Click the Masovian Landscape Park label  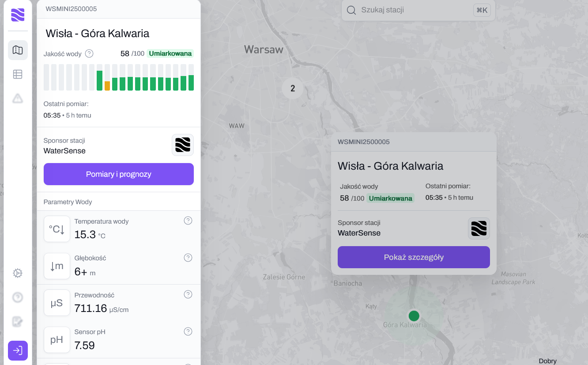[x=513, y=278]
